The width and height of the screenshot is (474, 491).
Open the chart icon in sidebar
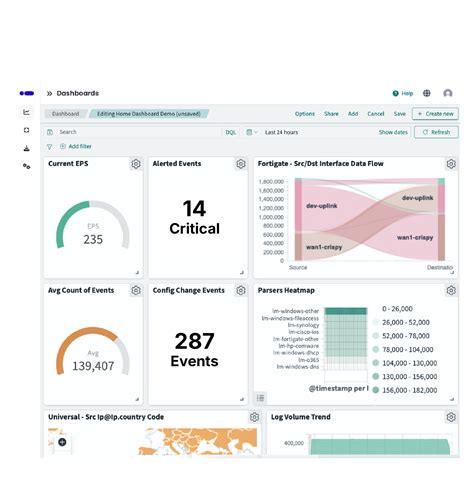26,112
